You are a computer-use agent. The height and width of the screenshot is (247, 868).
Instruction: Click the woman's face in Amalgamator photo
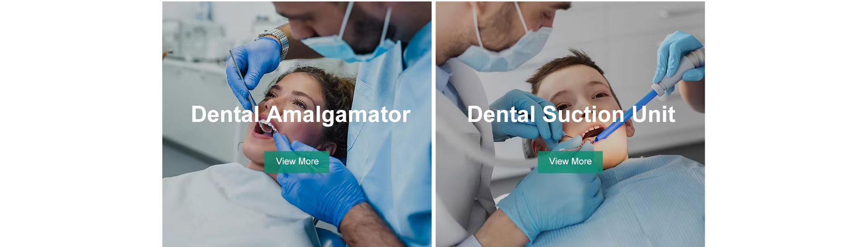[285, 113]
